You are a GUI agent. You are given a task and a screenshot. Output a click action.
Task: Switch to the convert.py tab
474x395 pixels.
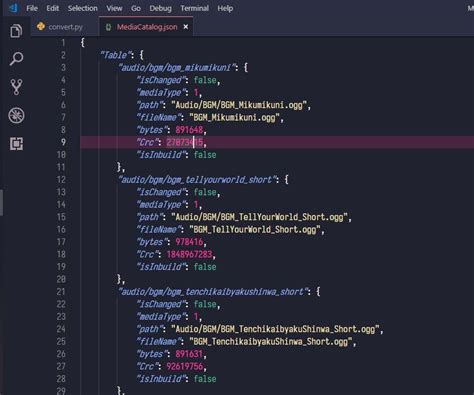coord(65,27)
